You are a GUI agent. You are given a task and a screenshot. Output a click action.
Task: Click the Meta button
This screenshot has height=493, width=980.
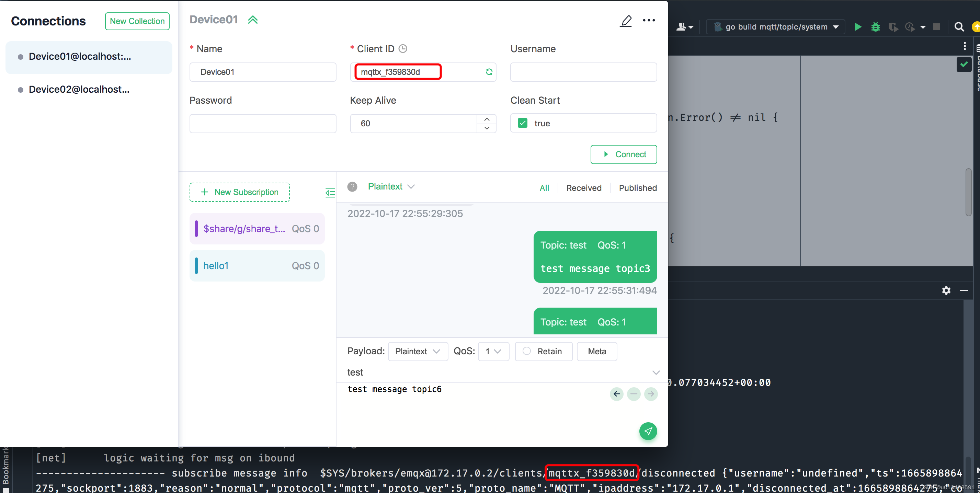click(596, 352)
